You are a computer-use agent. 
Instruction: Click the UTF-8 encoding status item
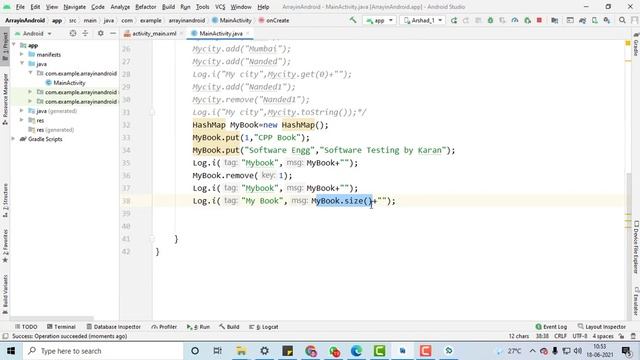point(580,336)
